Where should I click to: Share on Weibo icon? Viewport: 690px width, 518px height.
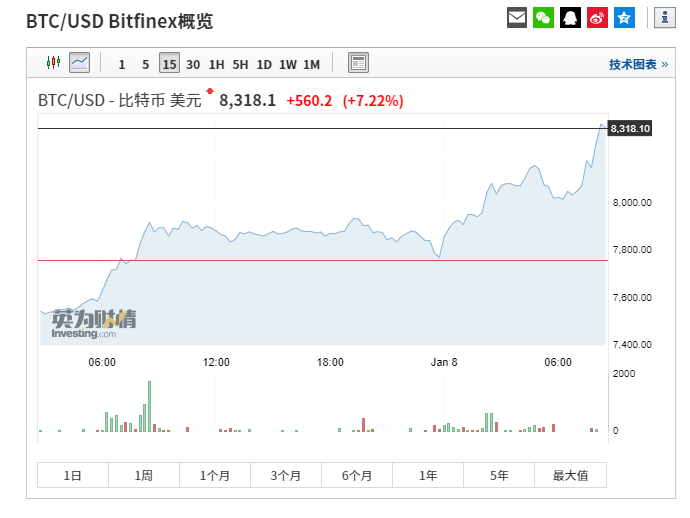[597, 17]
